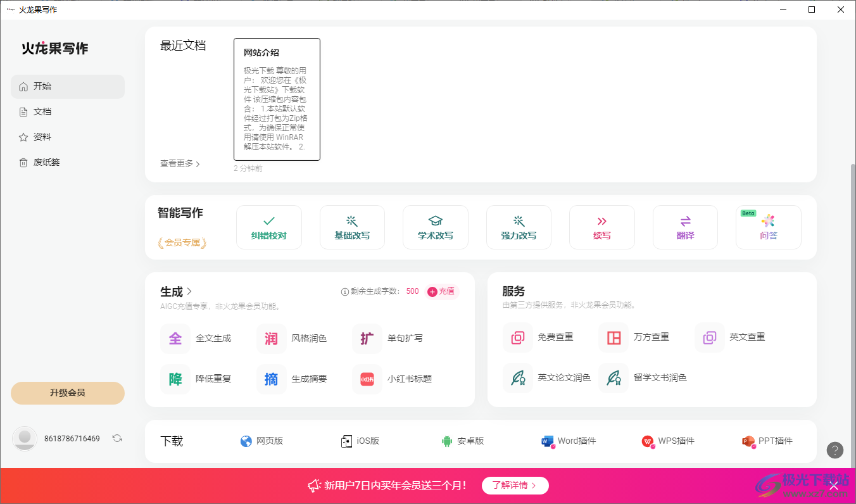
Task: Click the Word插件 icon
Action: pyautogui.click(x=548, y=441)
